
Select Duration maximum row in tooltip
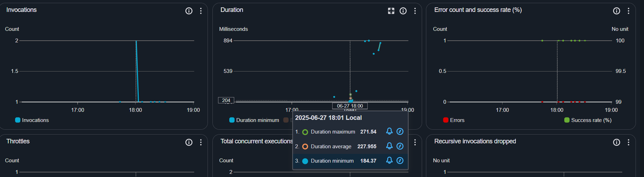350,132
